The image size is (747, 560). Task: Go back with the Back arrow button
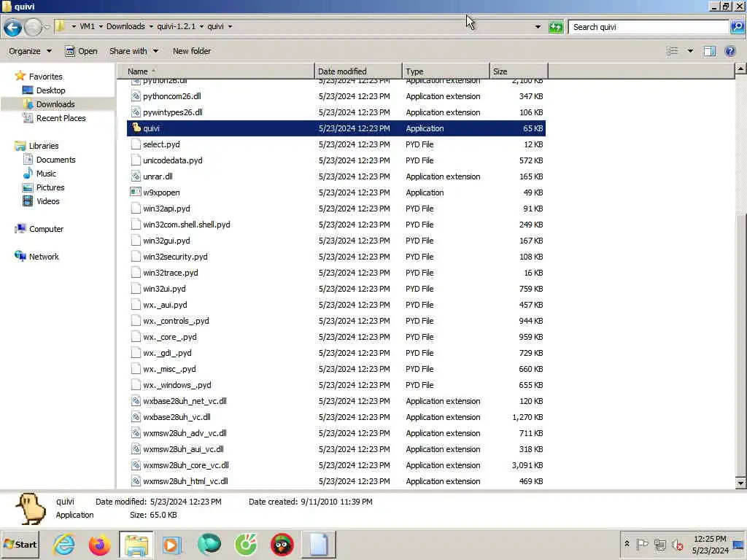13,27
